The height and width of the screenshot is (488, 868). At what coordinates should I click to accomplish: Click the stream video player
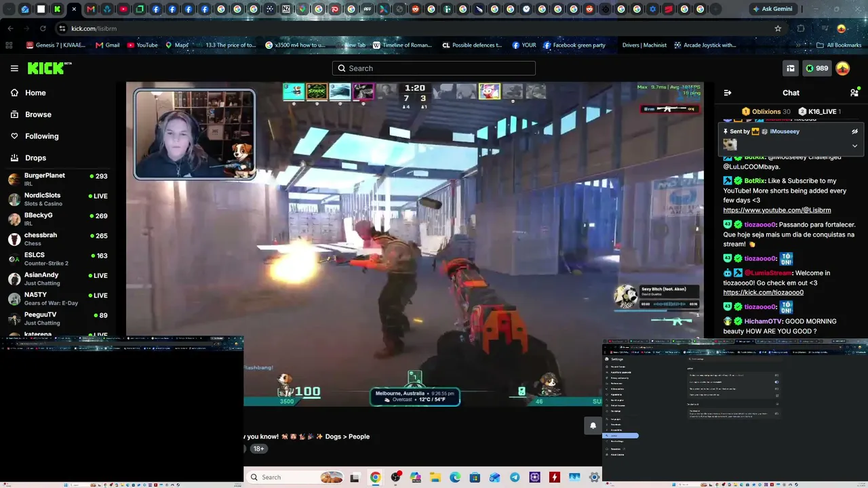(x=415, y=244)
